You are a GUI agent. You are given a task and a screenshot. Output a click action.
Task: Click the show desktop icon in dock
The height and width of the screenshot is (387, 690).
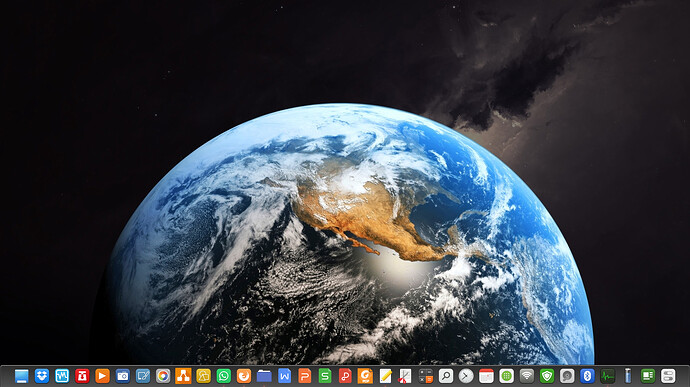tap(21, 376)
